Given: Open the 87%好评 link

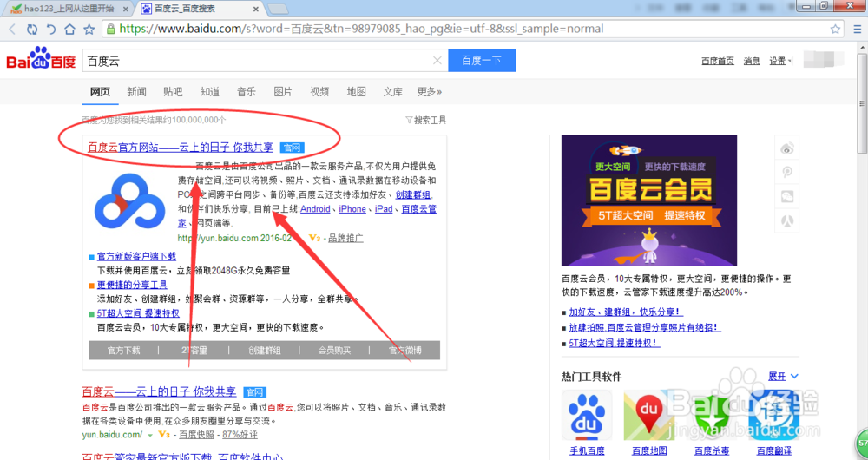Looking at the screenshot, I should tap(240, 435).
